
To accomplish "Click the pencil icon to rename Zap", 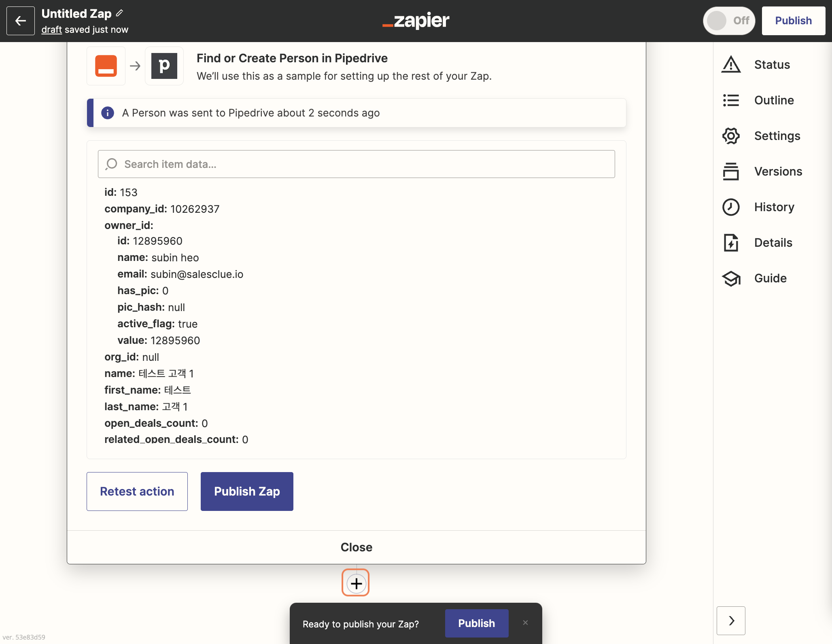I will point(119,13).
